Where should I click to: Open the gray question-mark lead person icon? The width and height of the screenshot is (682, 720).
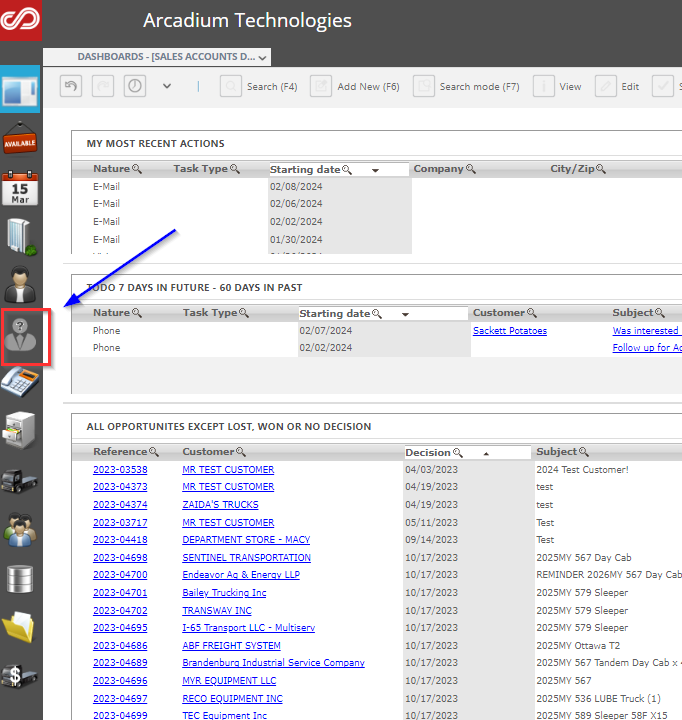point(20,335)
